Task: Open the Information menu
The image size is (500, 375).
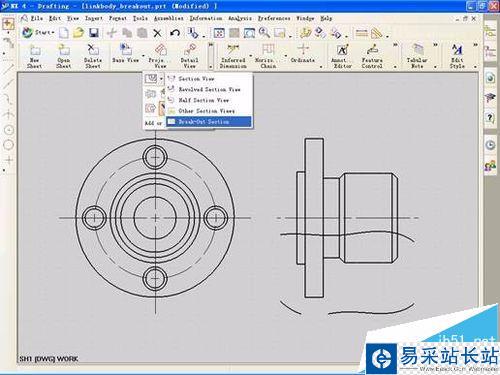Action: 206,18
